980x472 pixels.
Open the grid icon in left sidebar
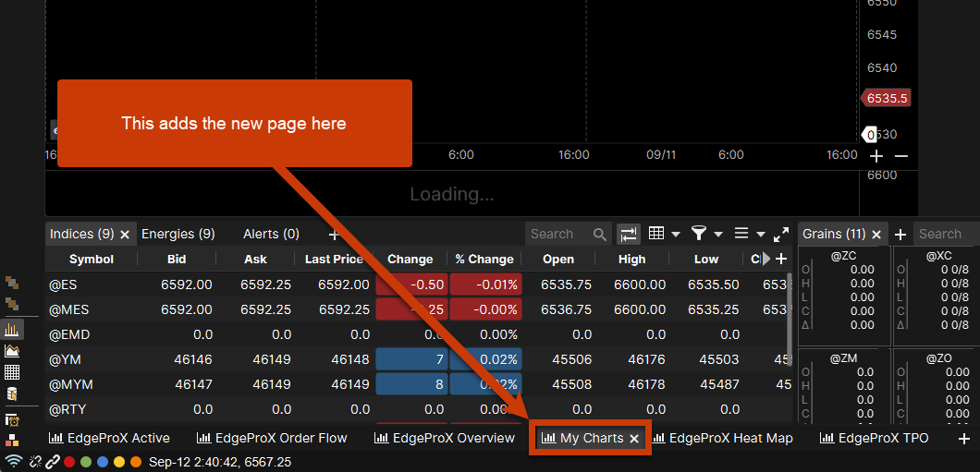coord(12,372)
